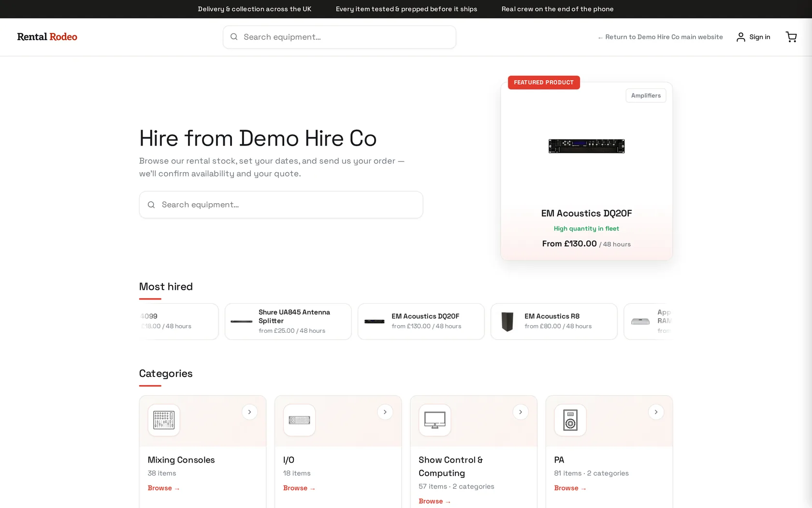Expand the Mixing Consoles card chevron
812x508 pixels.
point(249,412)
